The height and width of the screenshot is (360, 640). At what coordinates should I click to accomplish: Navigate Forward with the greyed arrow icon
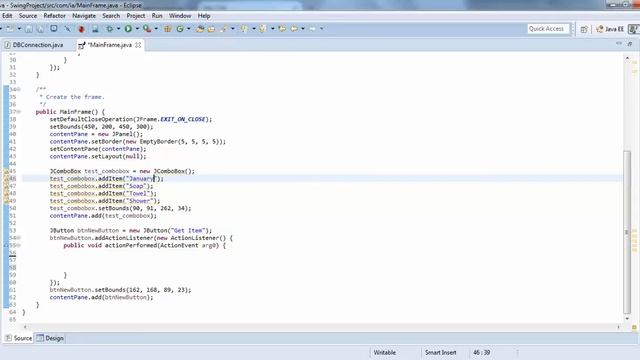[x=313, y=29]
